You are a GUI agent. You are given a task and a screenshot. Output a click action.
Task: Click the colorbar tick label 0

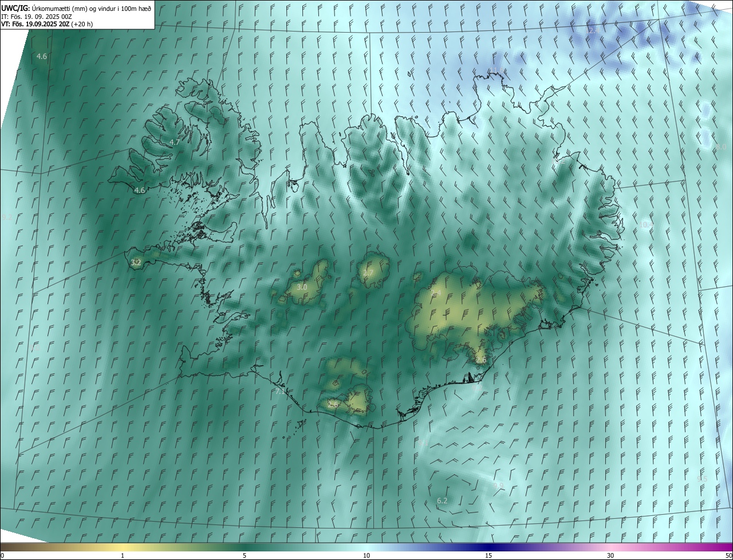(x=2, y=555)
